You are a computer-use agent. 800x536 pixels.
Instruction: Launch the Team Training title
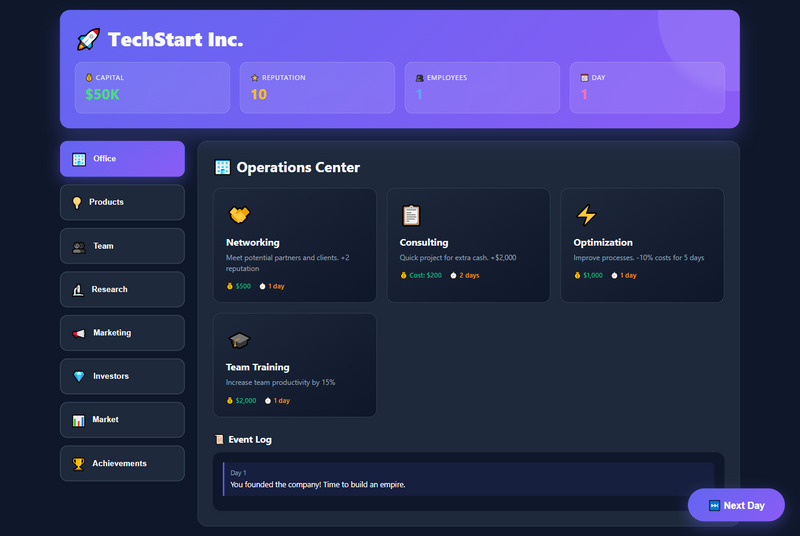click(258, 367)
